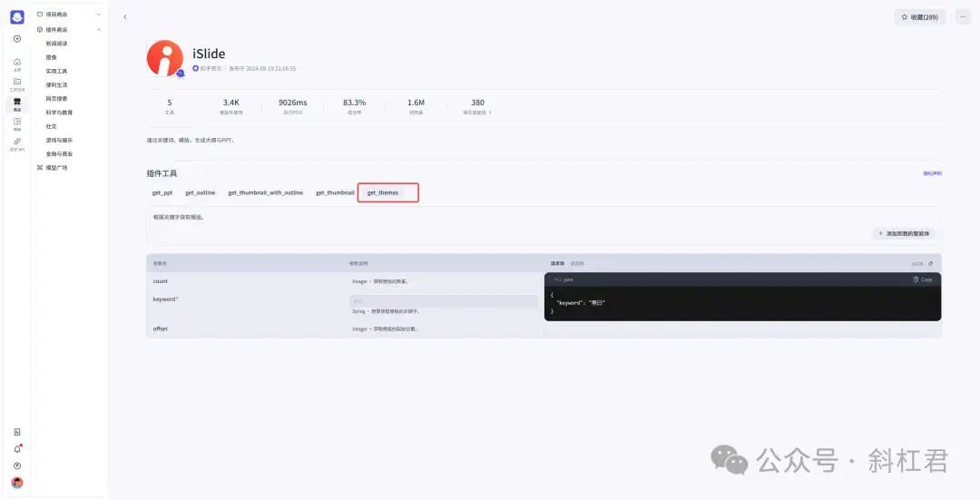Select the get_themes tool tab
Viewport: 980px width, 500px height.
383,192
